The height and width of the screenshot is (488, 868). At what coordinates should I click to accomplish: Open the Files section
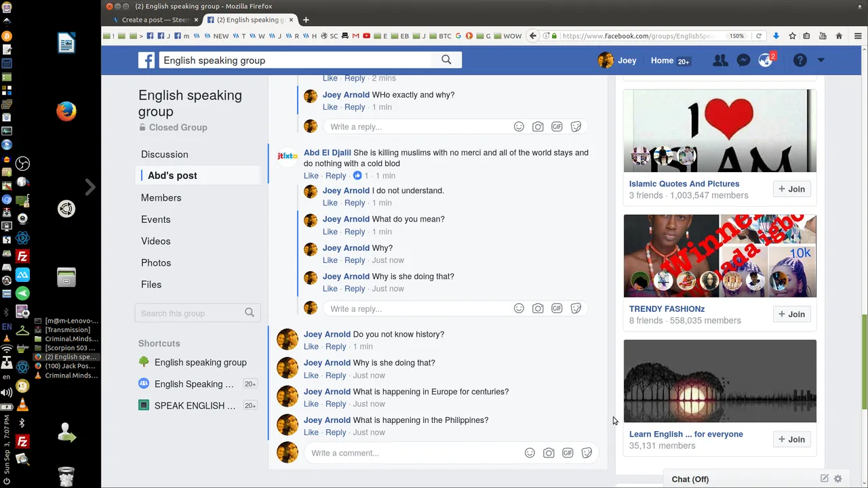click(151, 285)
